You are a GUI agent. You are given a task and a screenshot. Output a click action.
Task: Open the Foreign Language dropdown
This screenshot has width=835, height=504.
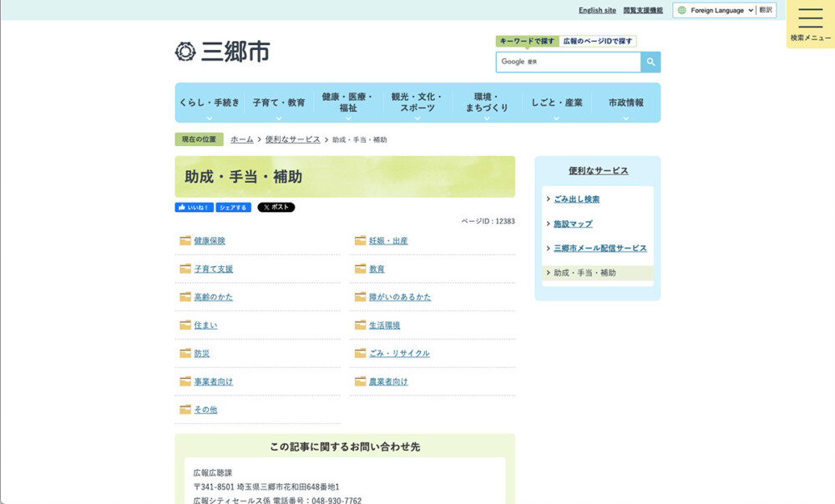point(715,11)
